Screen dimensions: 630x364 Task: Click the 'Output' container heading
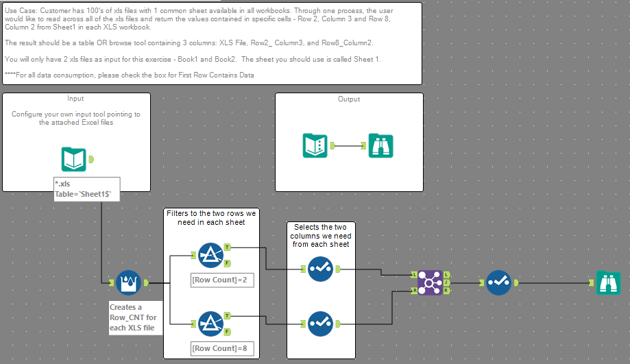[349, 99]
